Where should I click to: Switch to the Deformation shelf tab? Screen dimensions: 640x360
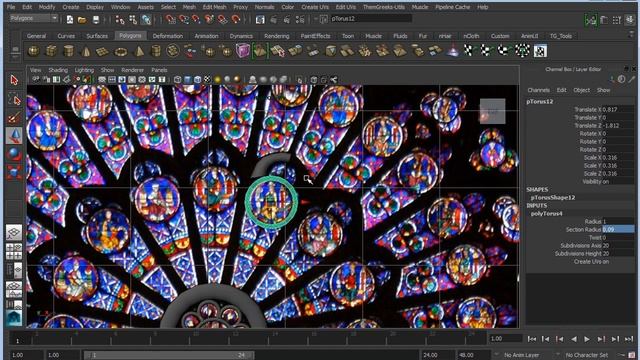[x=168, y=36]
